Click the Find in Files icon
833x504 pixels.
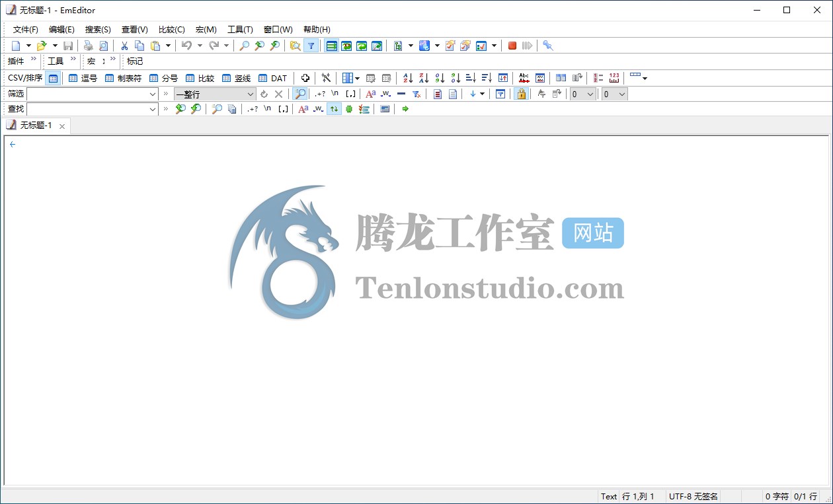point(295,46)
